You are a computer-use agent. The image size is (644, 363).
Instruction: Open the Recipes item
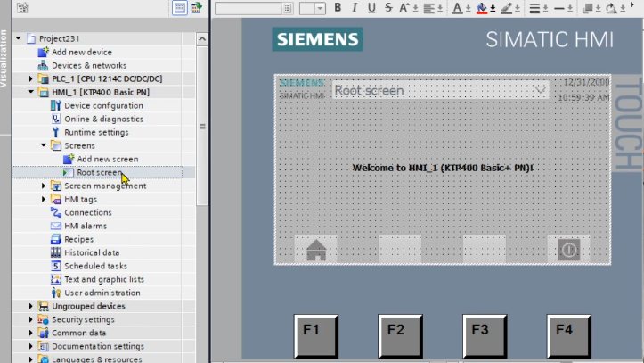coord(79,239)
